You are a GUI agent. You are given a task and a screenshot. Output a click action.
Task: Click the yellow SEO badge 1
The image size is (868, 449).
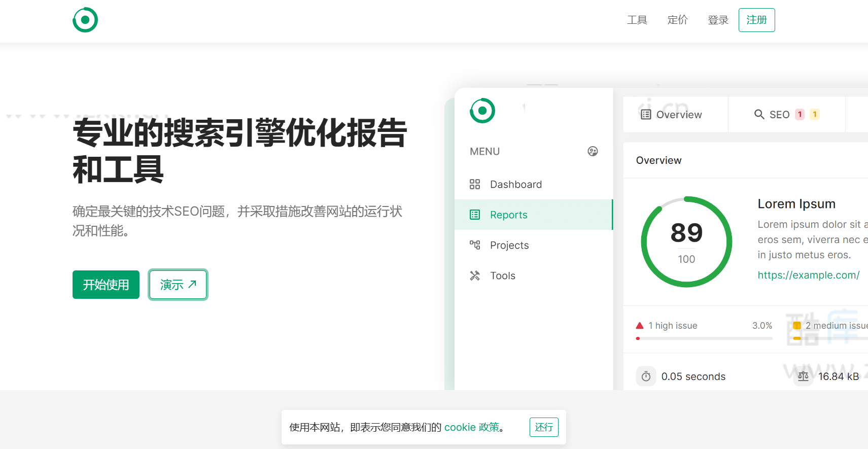(815, 115)
